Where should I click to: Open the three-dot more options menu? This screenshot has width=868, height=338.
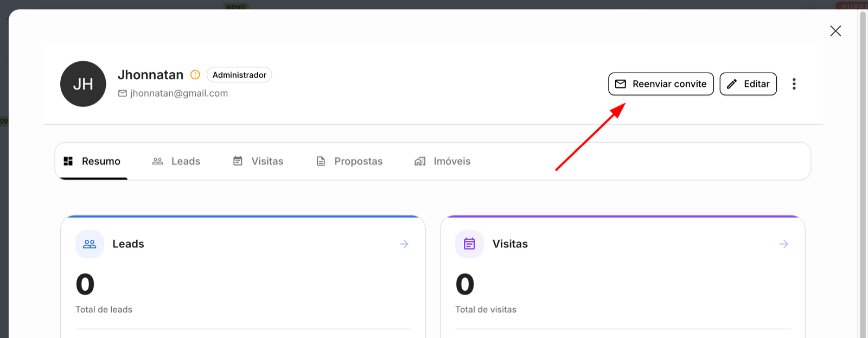pos(794,84)
